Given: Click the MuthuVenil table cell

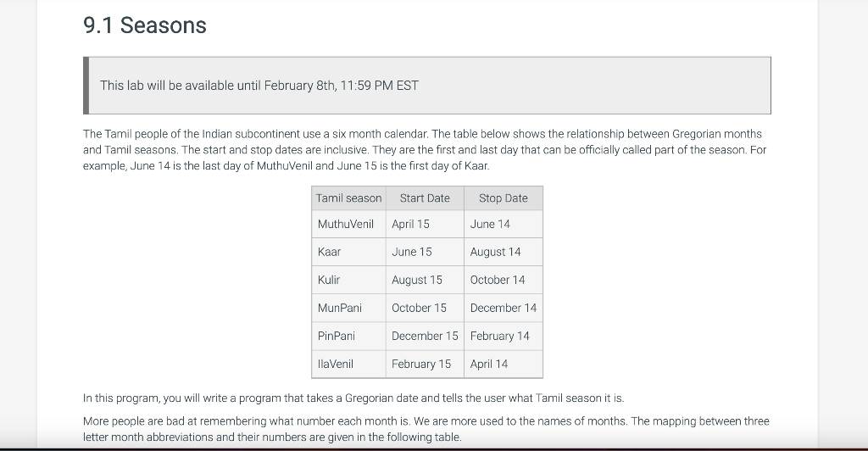Looking at the screenshot, I should coord(348,224).
